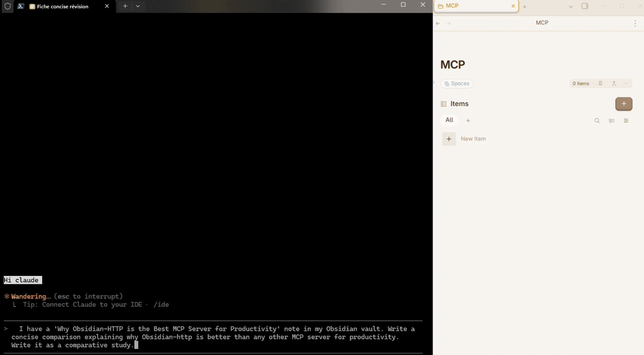Click the shield icon in the terminal tab bar
The width and height of the screenshot is (644, 355).
(8, 6)
